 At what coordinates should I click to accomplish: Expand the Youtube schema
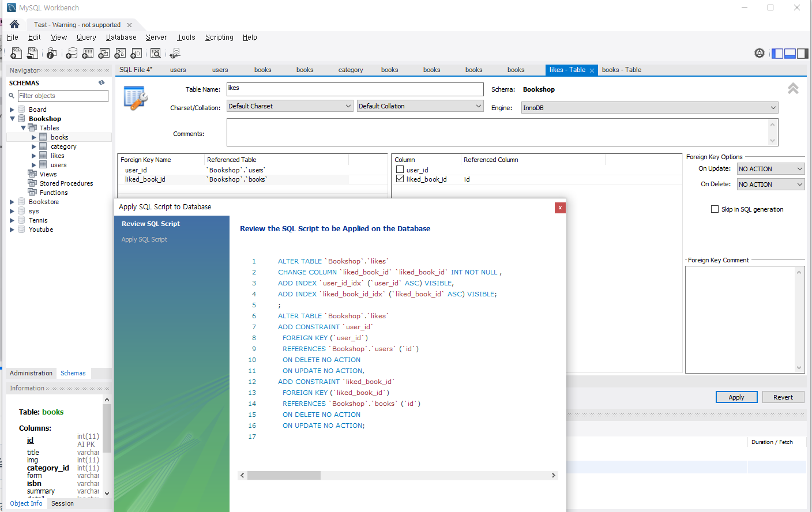12,229
